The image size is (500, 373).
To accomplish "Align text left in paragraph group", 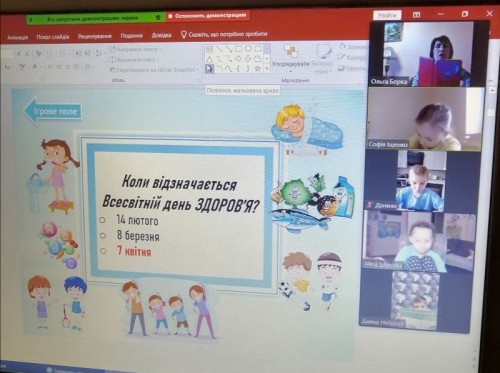I will click(x=50, y=67).
